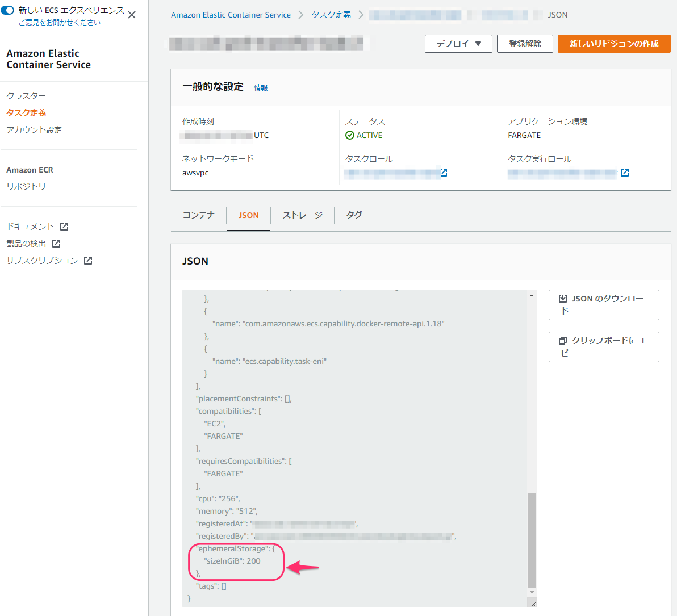677x616 pixels.
Task: Select タスク定義 in the sidebar
Action: click(x=26, y=112)
